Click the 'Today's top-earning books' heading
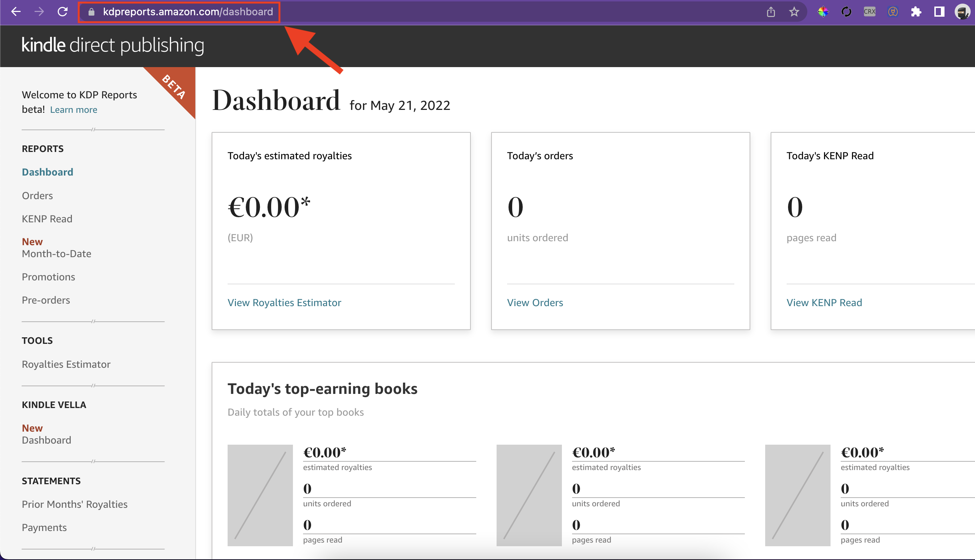 pos(322,388)
